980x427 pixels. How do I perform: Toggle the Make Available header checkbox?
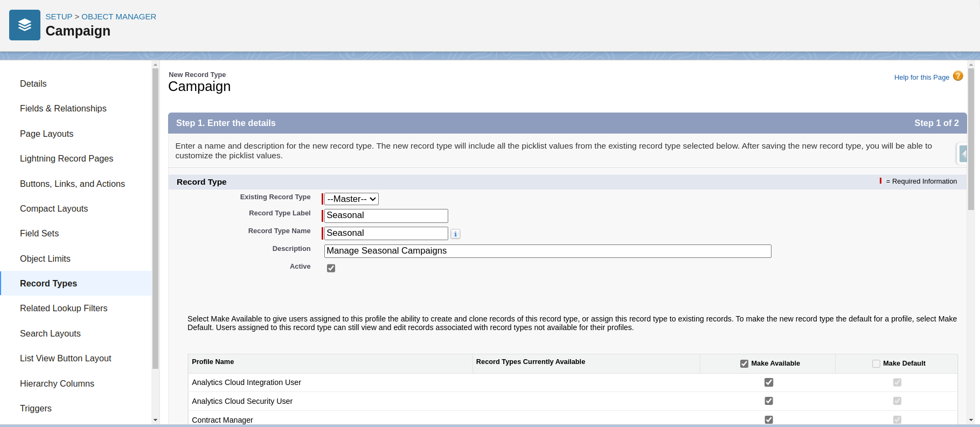pos(744,363)
